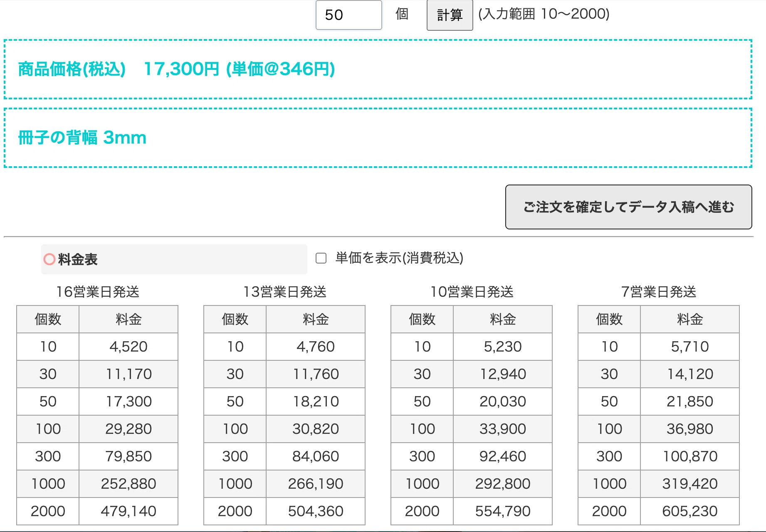Click price 17,300 in the 16営業日 table

(x=128, y=401)
